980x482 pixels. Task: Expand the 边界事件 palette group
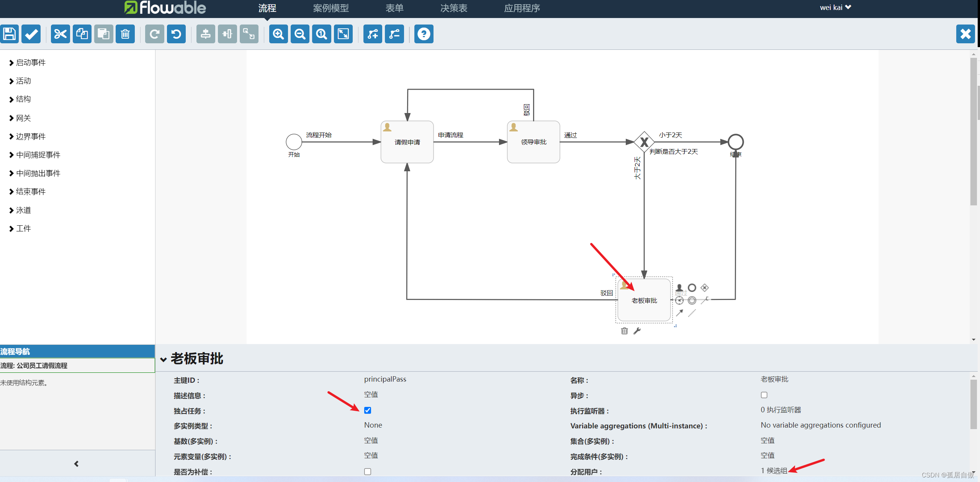click(x=28, y=136)
